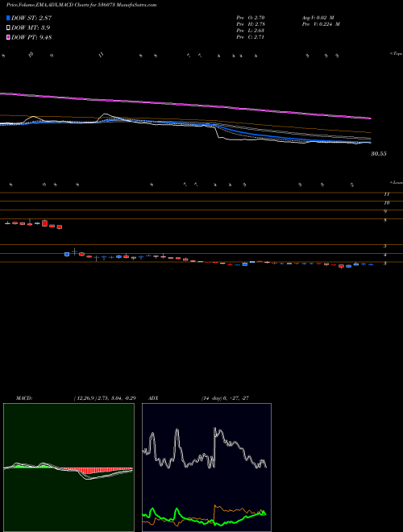Screen dimensions: 403x532
Task: Click price axis label 8
Action: tap(385, 221)
